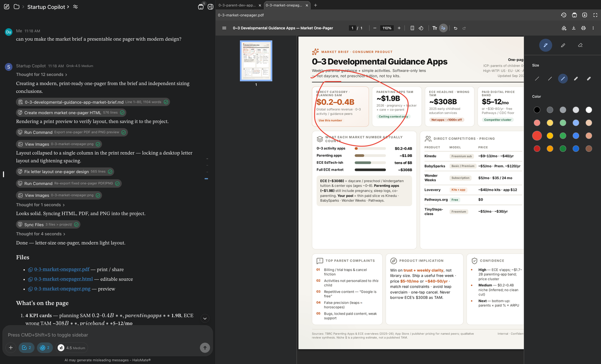The width and height of the screenshot is (601, 364).
Task: Open 0-3-market-onepager.pdf file link
Action: coord(62,269)
